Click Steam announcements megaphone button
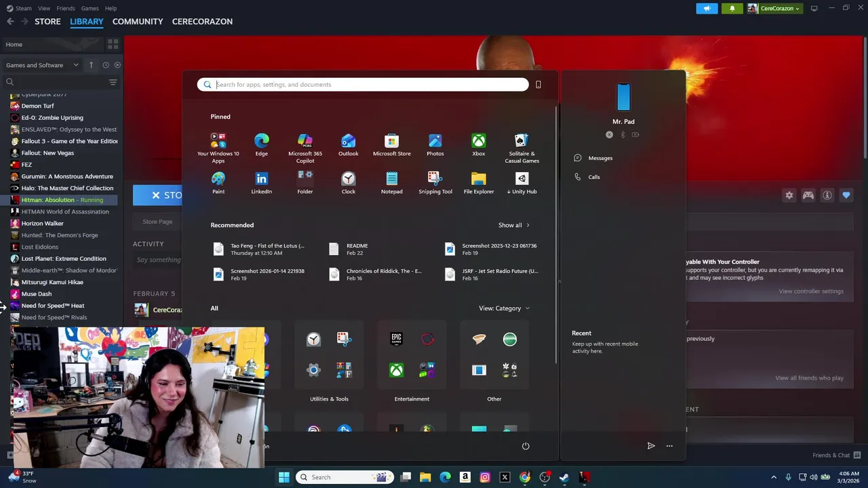This screenshot has height=488, width=868. [707, 8]
